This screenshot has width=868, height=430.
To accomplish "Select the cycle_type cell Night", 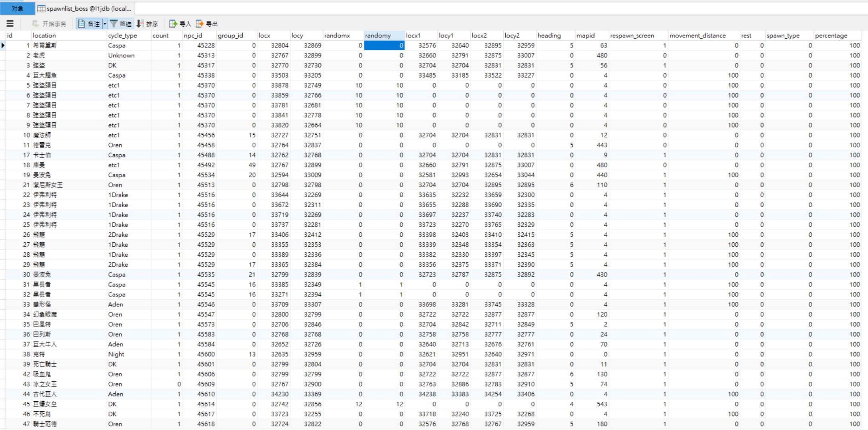I will coord(129,354).
